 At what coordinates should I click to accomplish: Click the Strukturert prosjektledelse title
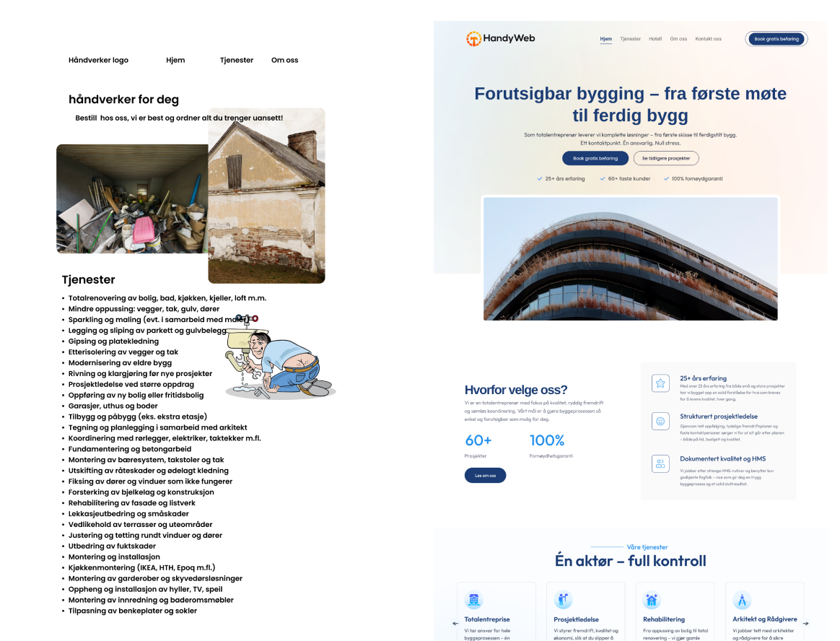tap(718, 416)
